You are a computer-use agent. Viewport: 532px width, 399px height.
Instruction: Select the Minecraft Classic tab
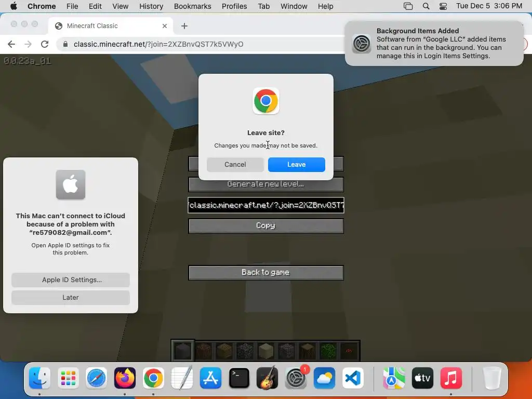(x=111, y=26)
